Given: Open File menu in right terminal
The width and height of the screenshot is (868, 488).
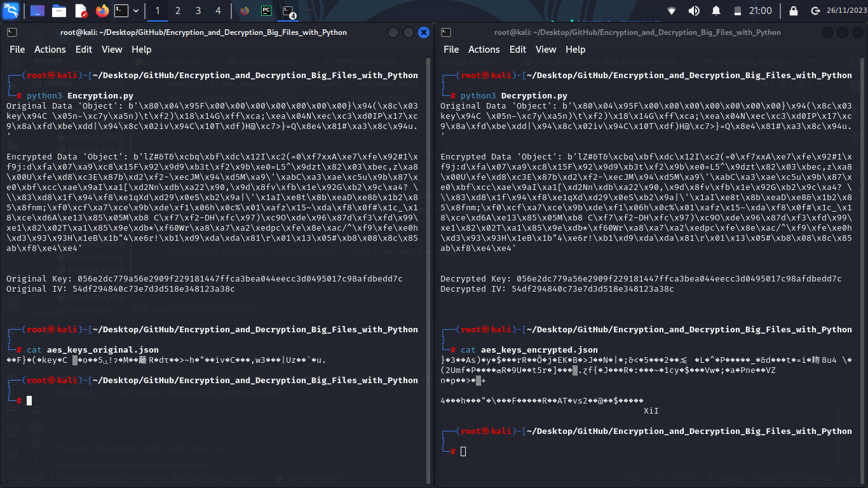Looking at the screenshot, I should click(x=451, y=49).
